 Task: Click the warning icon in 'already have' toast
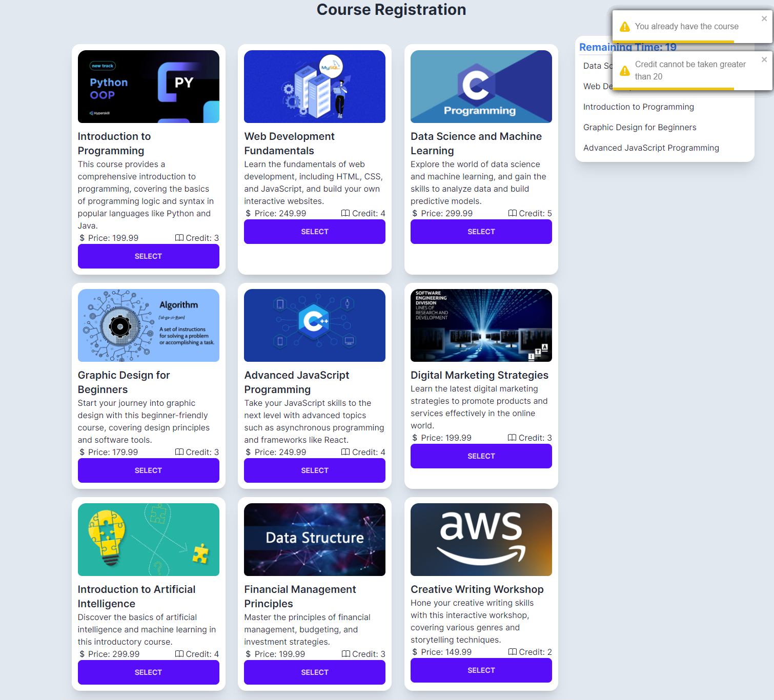tap(625, 27)
